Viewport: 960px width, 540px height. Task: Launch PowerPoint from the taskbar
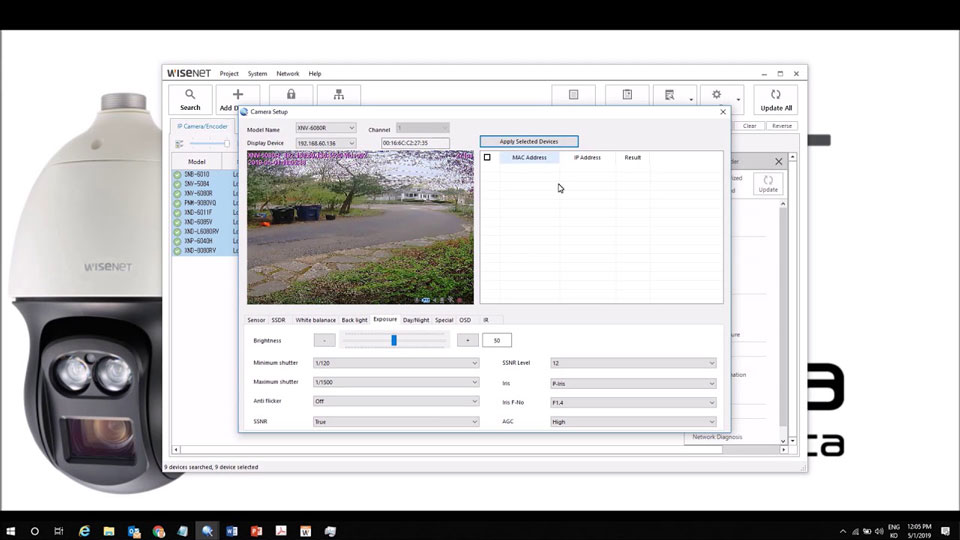[256, 531]
